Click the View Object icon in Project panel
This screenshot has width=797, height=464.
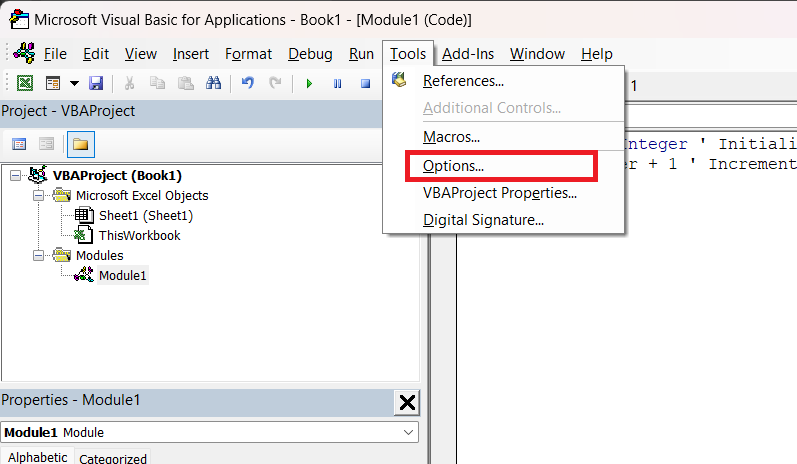pyautogui.click(x=47, y=144)
